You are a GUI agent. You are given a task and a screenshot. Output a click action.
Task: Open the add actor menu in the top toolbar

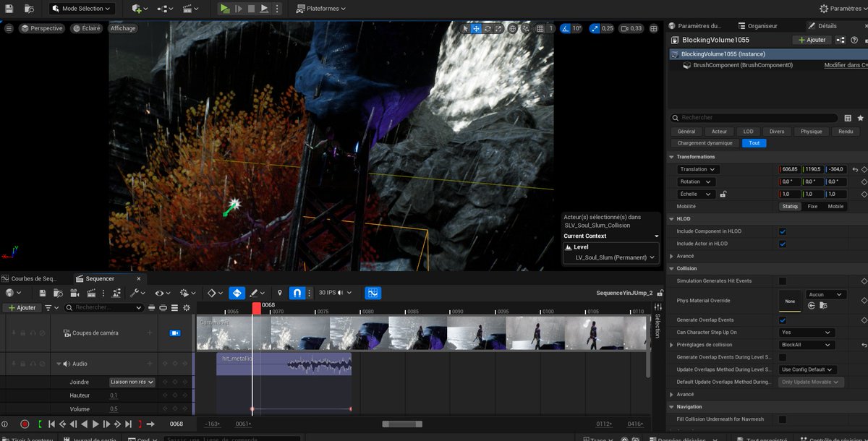click(140, 9)
